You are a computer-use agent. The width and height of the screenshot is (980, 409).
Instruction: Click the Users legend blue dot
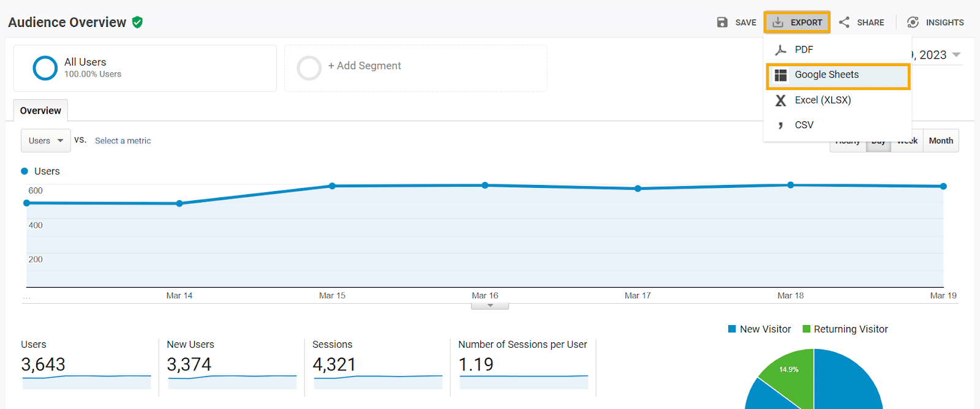point(24,171)
